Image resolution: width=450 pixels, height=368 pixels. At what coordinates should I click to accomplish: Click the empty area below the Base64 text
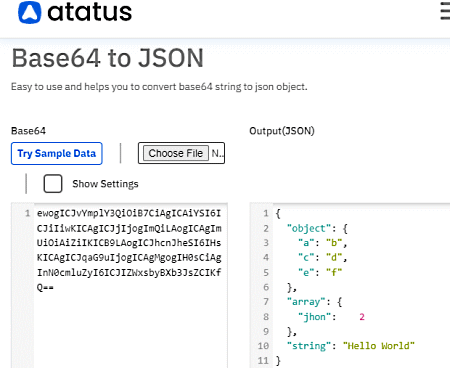tap(130, 330)
